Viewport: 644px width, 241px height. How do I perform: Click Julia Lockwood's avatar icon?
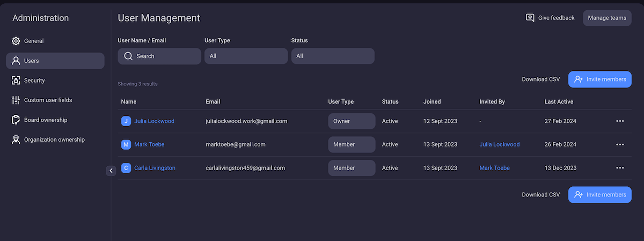click(x=126, y=121)
